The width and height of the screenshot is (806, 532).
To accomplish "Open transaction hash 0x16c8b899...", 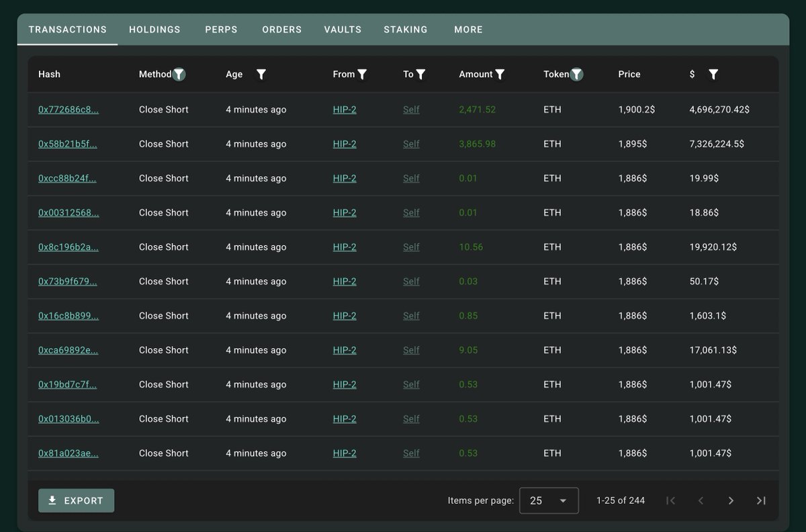I will coord(69,315).
